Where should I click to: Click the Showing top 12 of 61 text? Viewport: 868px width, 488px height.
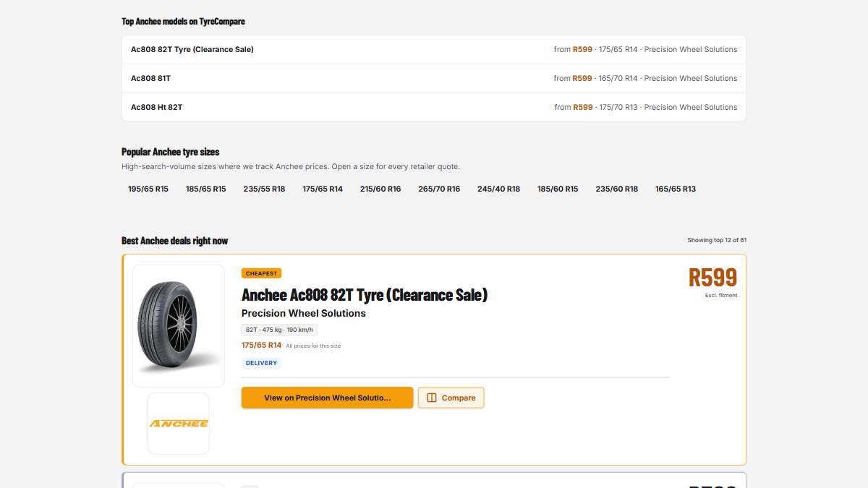tap(717, 240)
